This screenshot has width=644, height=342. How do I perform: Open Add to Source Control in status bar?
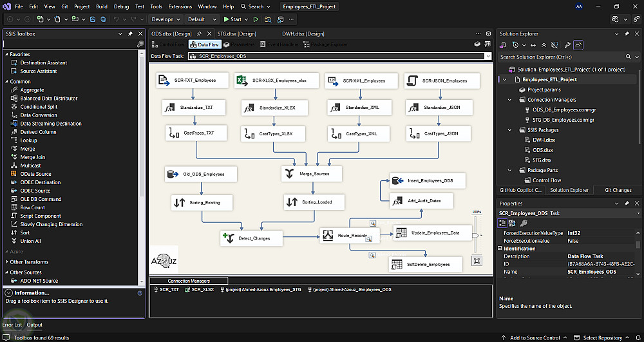535,338
